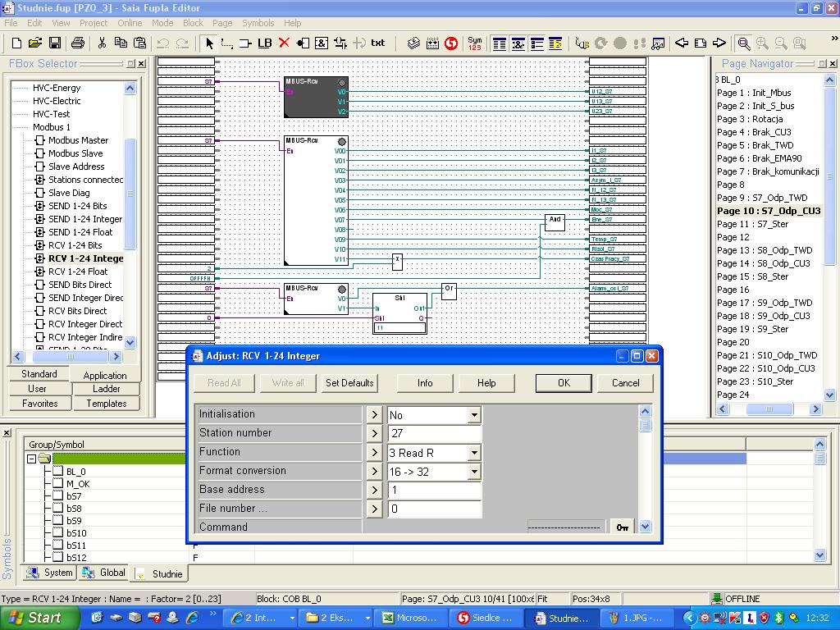Image resolution: width=840 pixels, height=630 pixels.
Task: Toggle the Sym 123 symbol display
Action: 475,43
